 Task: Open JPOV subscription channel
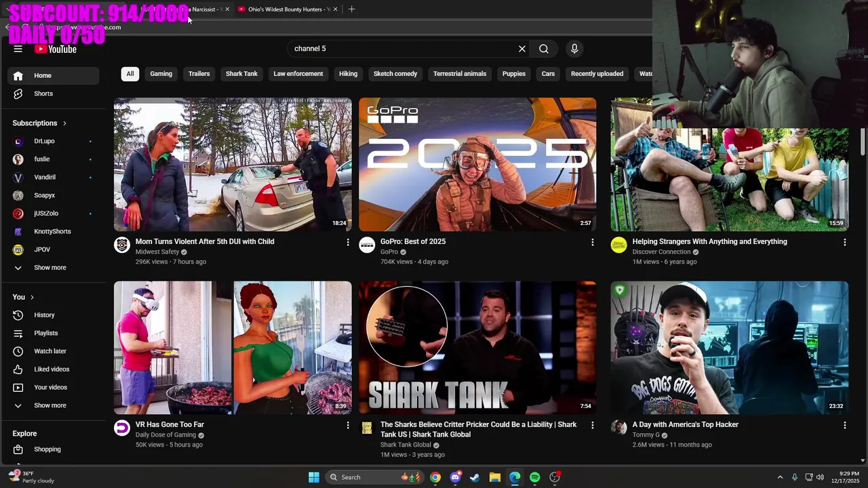coord(54,249)
